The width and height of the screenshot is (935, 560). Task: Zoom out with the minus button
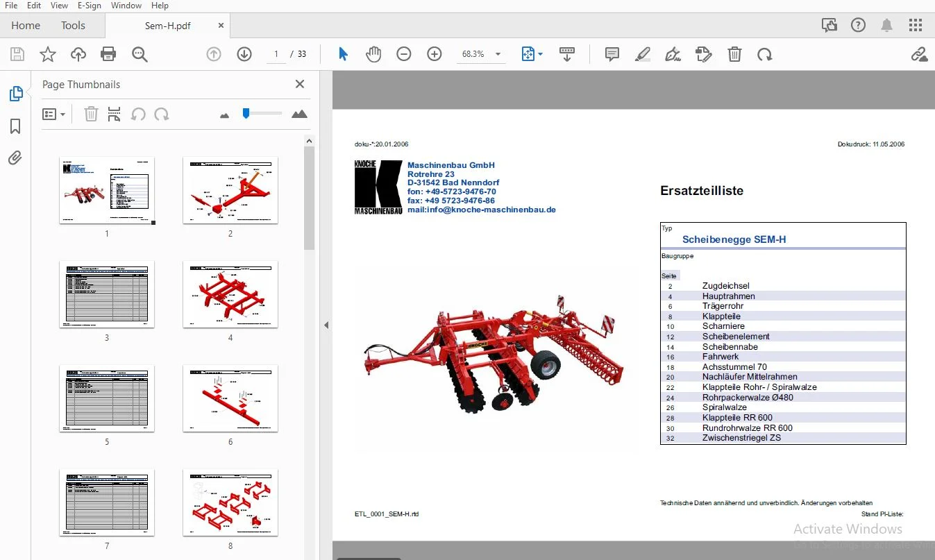coord(404,54)
